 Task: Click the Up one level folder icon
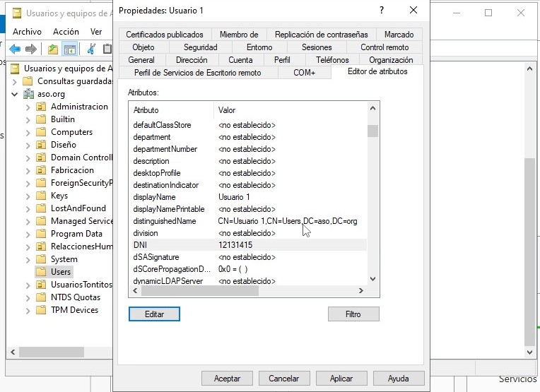coord(52,49)
